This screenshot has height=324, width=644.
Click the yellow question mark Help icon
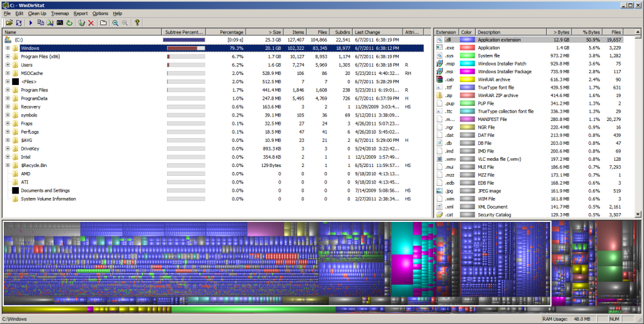tap(137, 23)
